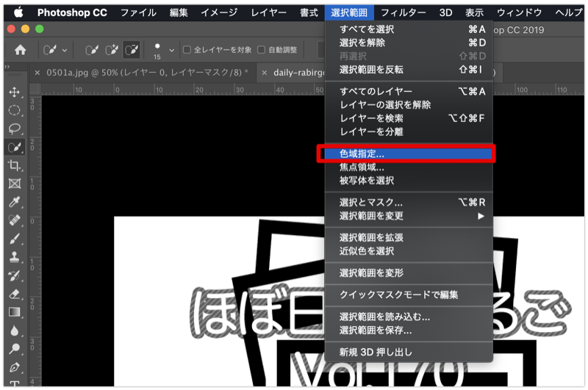
Task: Select the Elliptical Marquee tool
Action: tap(14, 110)
